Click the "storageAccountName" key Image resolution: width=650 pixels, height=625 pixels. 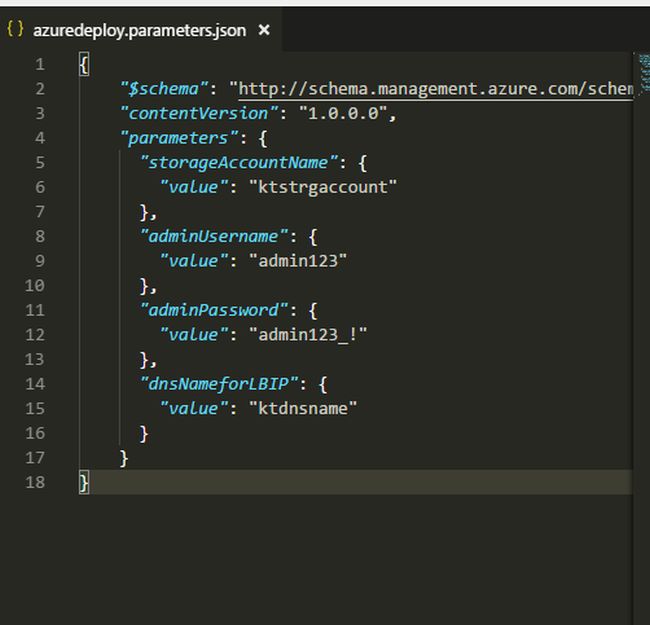click(x=239, y=163)
